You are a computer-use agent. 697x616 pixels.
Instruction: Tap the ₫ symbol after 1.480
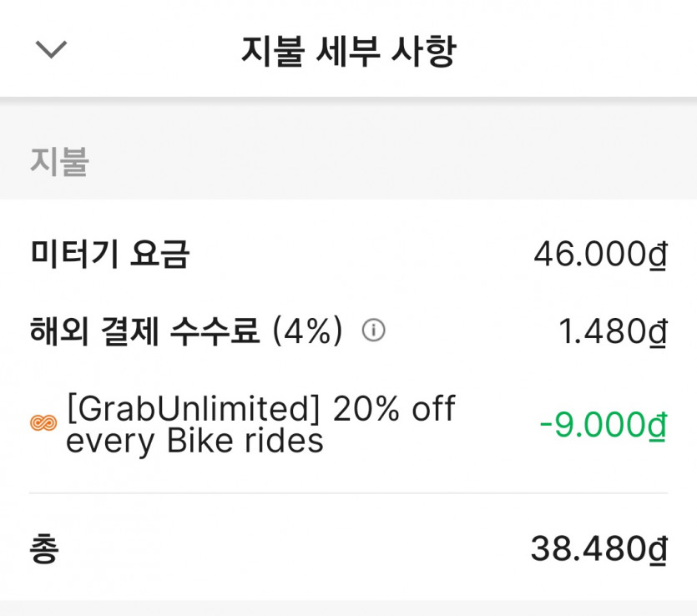[658, 332]
